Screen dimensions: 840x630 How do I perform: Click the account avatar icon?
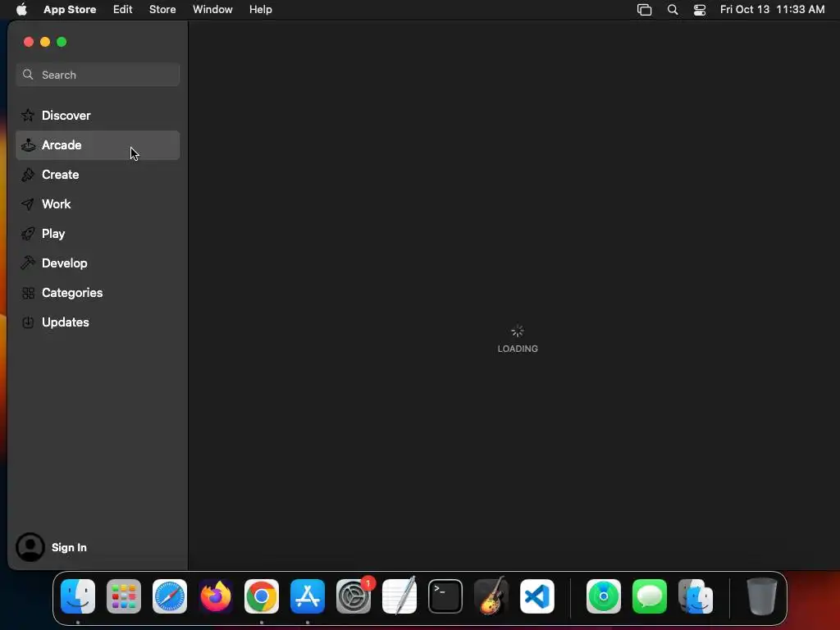coord(30,547)
